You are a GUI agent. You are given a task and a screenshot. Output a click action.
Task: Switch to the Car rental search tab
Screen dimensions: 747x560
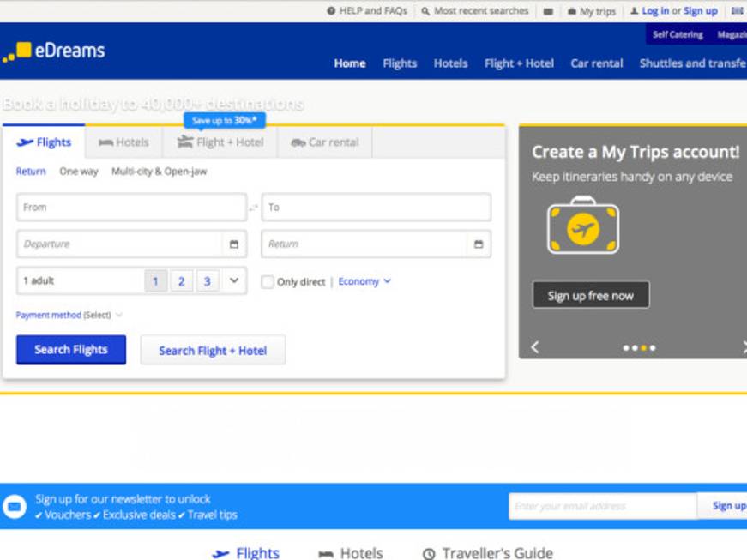[x=325, y=142]
